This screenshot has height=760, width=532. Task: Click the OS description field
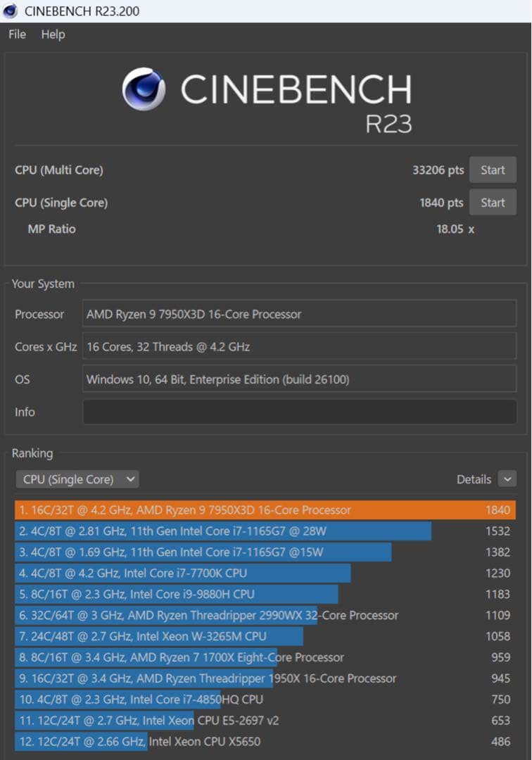click(x=299, y=379)
